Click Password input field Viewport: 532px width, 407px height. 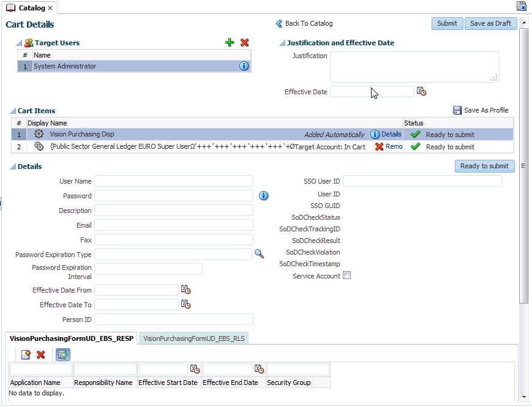pos(174,195)
